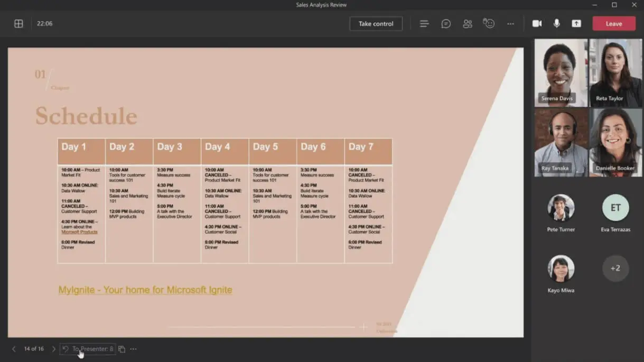Expand the +2 hidden participants
The width and height of the screenshot is (644, 362).
615,268
